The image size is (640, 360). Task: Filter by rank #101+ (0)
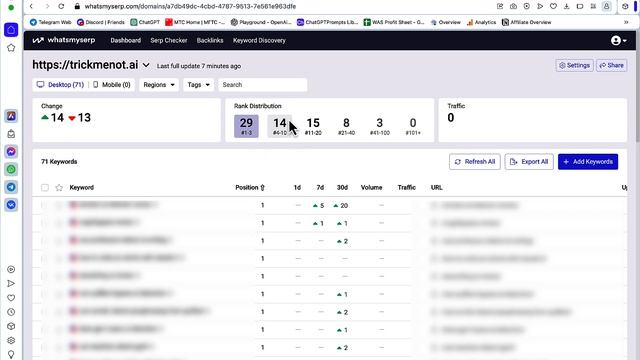(413, 126)
